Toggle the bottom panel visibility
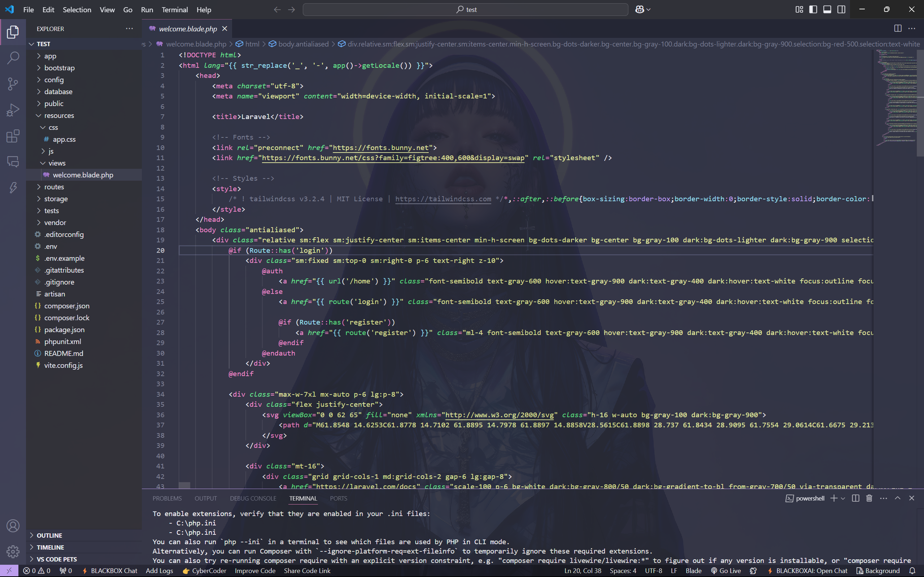Viewport: 924px width, 577px height. pos(827,9)
